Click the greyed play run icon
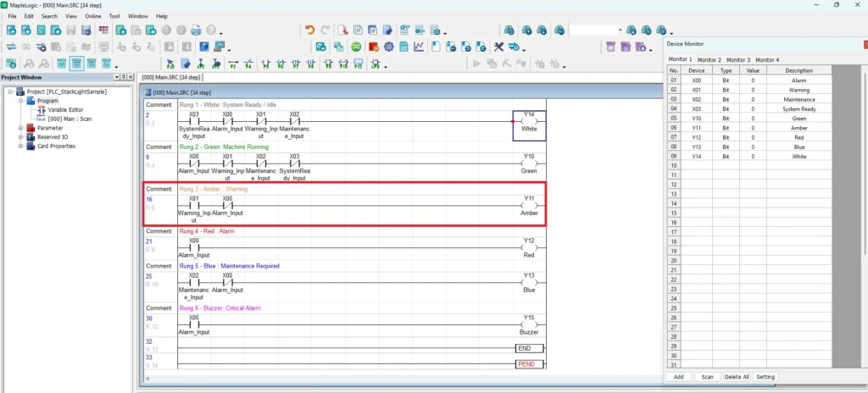The width and height of the screenshot is (868, 393). [476, 64]
